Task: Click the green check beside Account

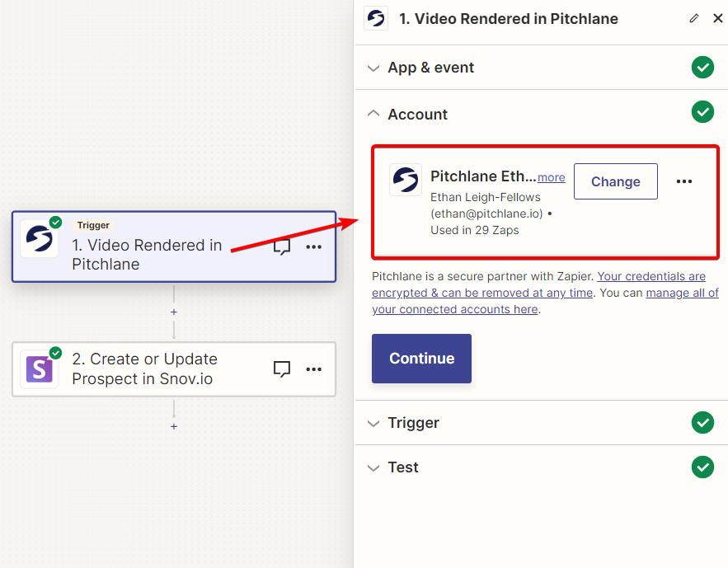Action: (702, 112)
